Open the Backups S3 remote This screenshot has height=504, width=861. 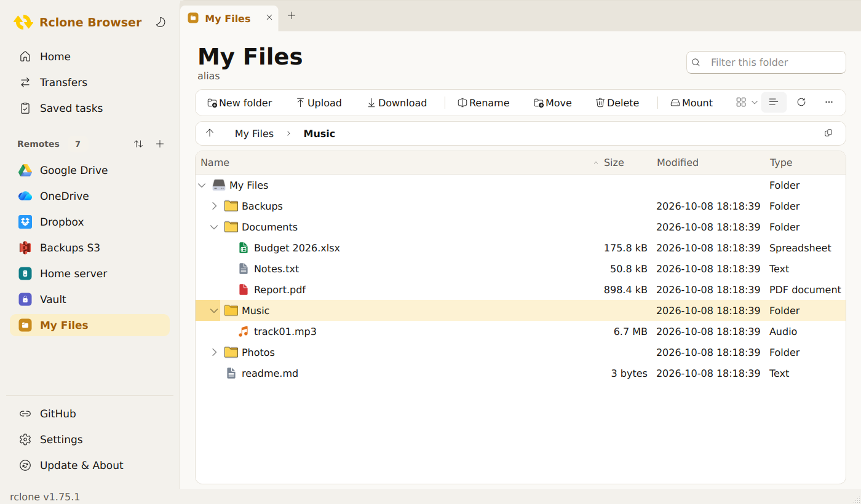[90, 248]
